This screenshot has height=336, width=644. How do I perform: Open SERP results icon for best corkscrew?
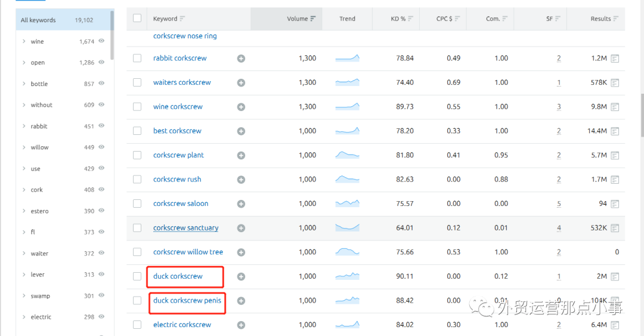tap(615, 131)
